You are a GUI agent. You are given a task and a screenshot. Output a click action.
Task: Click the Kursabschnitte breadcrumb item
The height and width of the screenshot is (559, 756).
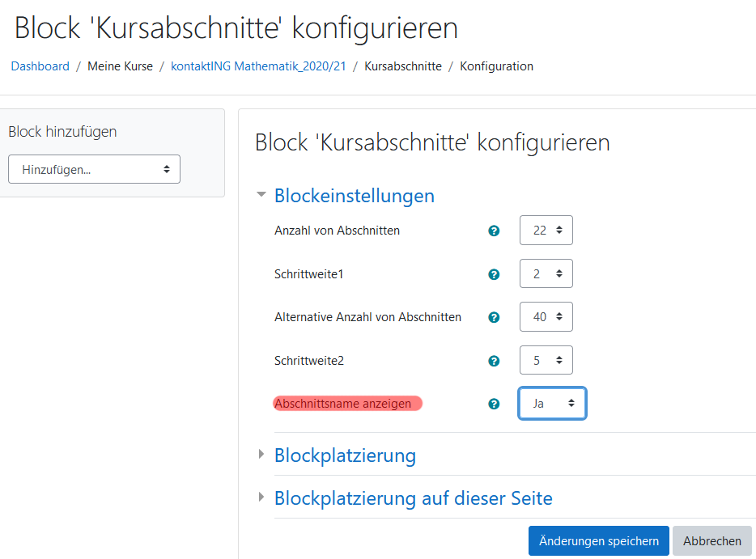click(x=403, y=66)
